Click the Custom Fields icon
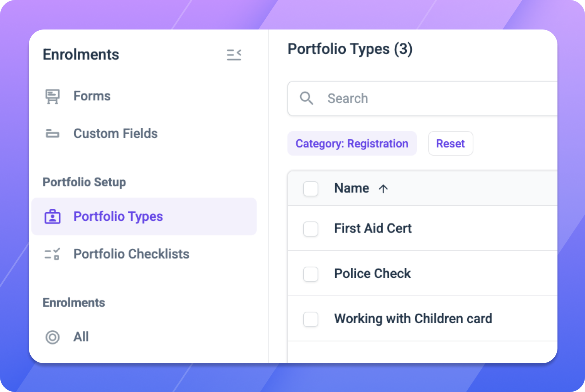 coord(52,134)
